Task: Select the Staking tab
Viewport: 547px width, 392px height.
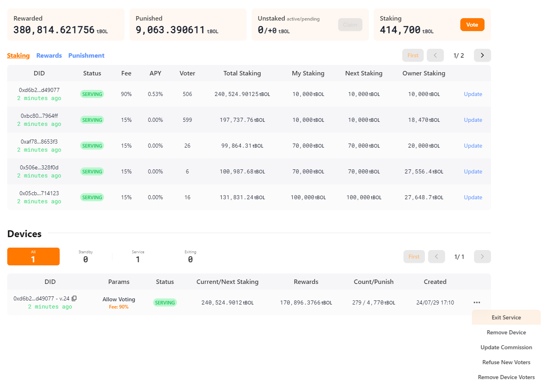Action: click(18, 56)
